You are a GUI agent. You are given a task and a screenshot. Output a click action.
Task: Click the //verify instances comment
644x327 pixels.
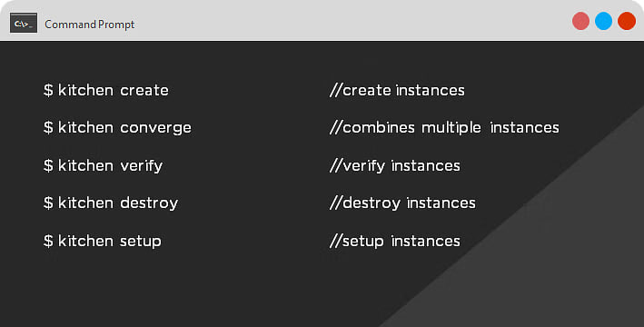tap(395, 166)
